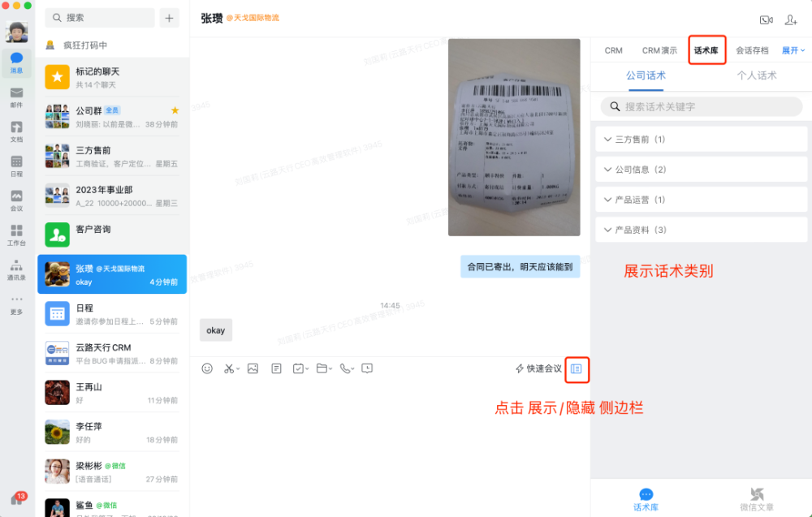Open dropdown arrow next to folder icon
812x517 pixels.
tap(330, 369)
